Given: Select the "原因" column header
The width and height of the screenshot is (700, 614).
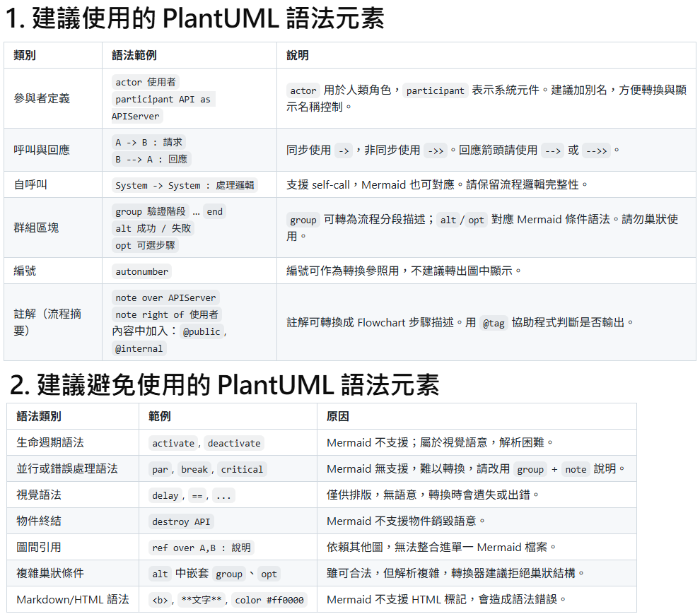Looking at the screenshot, I should (x=337, y=416).
